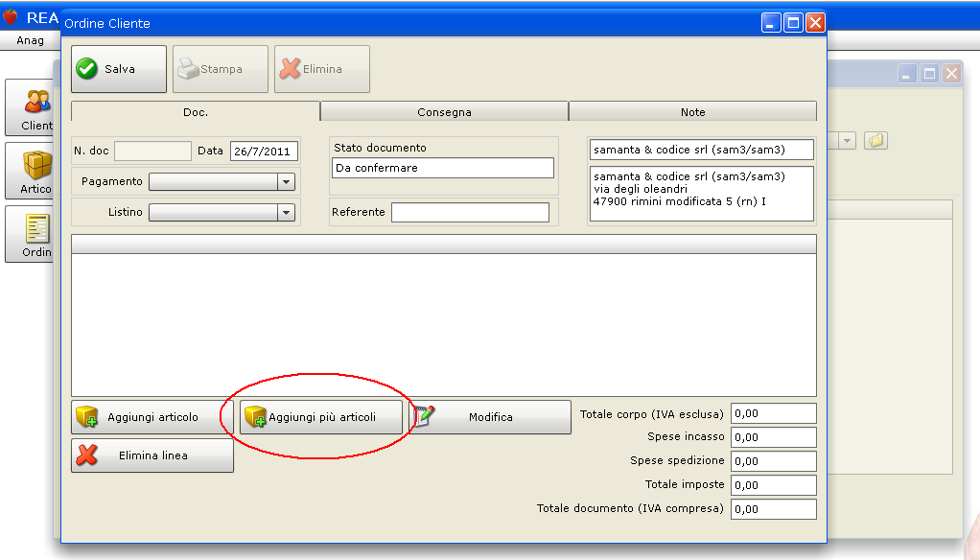Click the empty article lines table header
980x560 pixels.
pyautogui.click(x=444, y=244)
